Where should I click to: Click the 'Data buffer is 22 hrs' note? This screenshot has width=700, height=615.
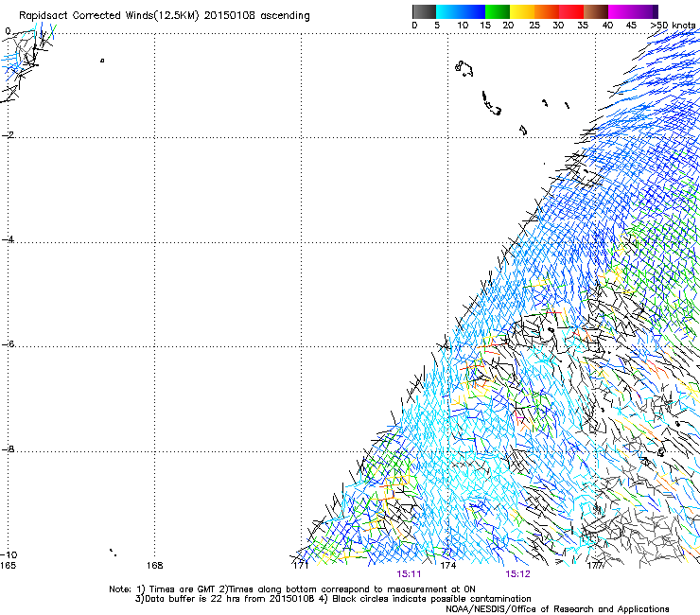coord(333,599)
